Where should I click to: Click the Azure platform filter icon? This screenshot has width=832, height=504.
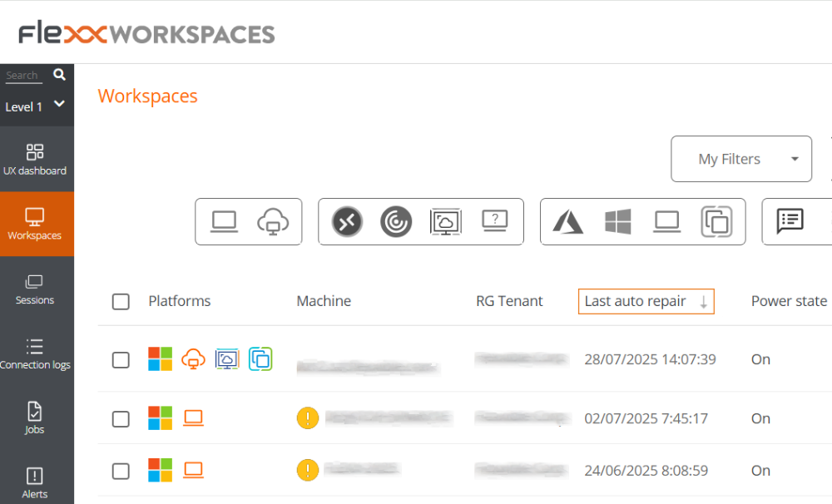[x=568, y=221]
